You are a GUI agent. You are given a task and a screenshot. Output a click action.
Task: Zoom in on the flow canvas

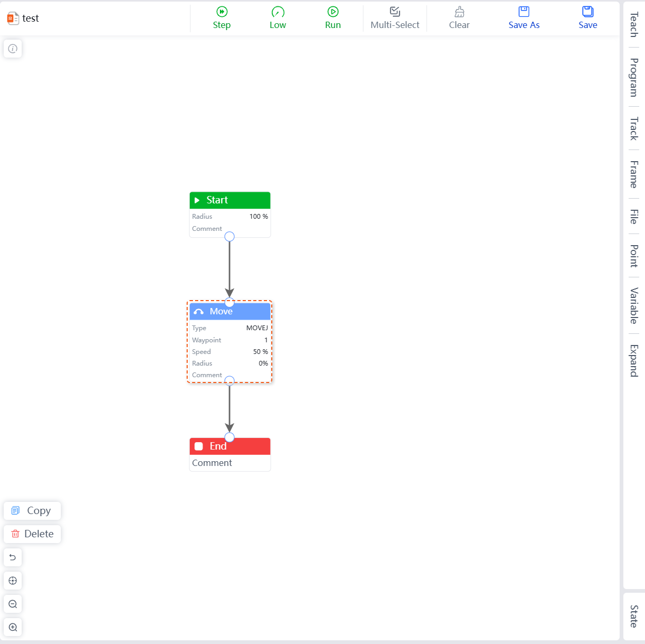click(x=13, y=627)
